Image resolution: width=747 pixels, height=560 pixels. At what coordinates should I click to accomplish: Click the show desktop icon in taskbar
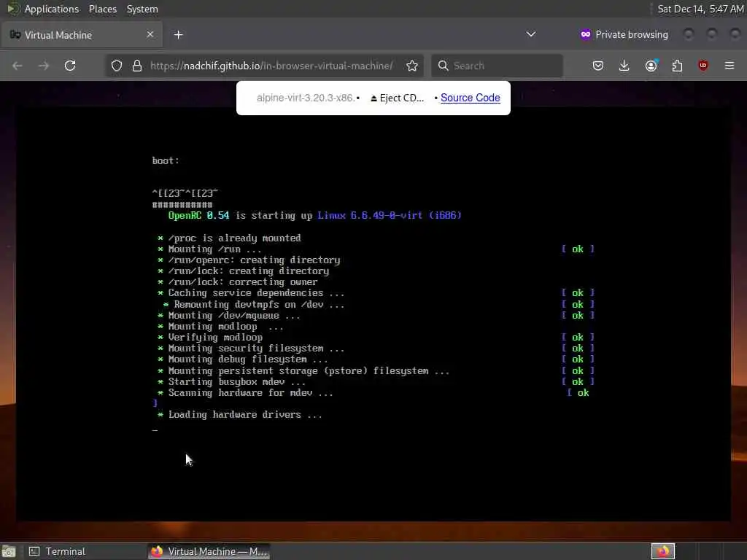(9, 552)
